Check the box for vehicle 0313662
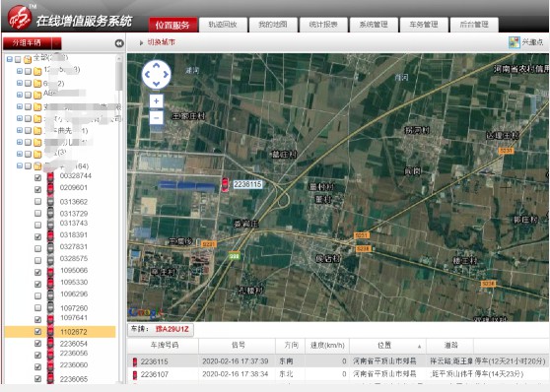 [x=37, y=202]
